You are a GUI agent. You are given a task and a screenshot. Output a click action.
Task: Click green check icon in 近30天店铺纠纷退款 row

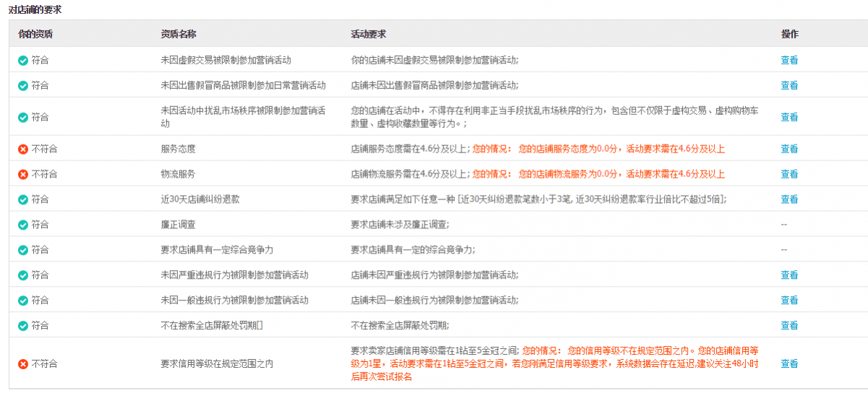23,199
